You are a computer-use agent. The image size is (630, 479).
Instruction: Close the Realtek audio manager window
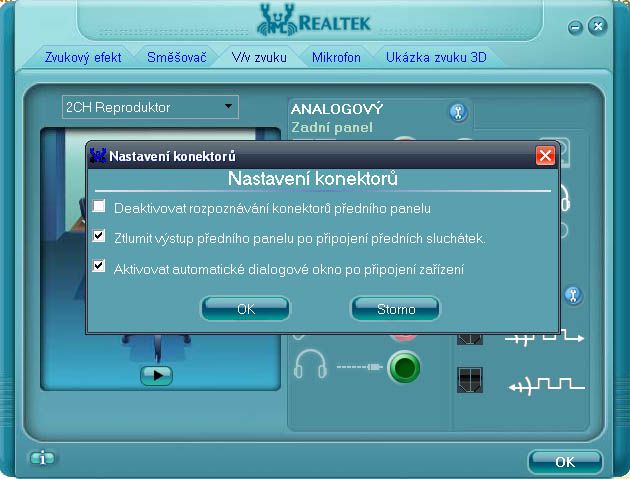(x=598, y=27)
